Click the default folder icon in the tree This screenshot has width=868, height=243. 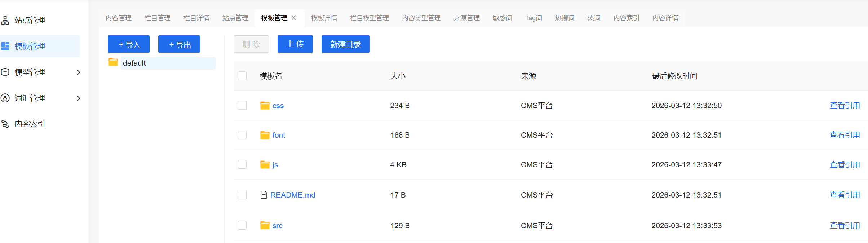coord(113,62)
